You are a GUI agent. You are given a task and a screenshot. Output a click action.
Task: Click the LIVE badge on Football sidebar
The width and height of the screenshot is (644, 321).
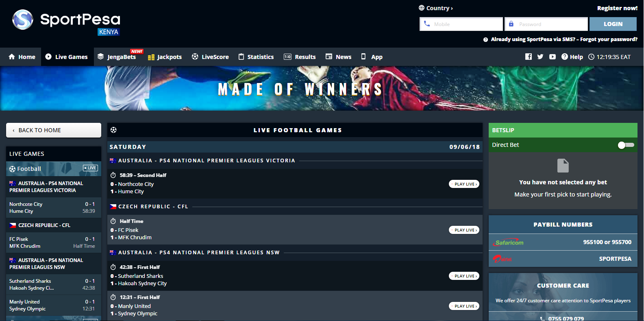tap(90, 168)
